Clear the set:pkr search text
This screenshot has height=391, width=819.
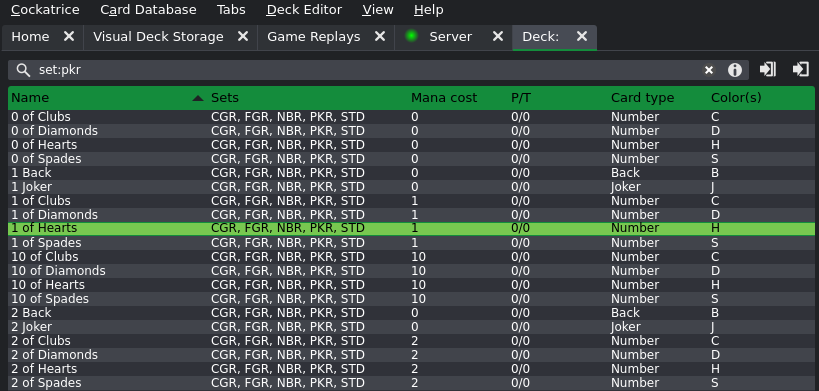click(709, 70)
